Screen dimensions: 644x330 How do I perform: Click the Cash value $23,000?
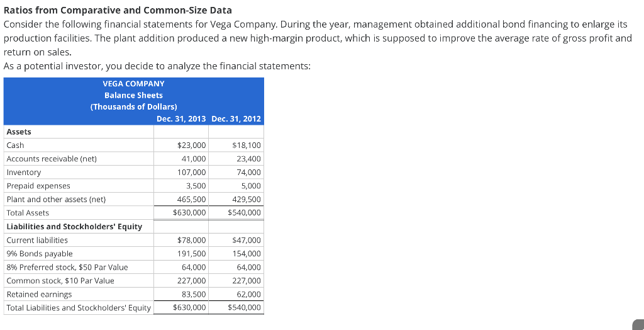pyautogui.click(x=191, y=145)
